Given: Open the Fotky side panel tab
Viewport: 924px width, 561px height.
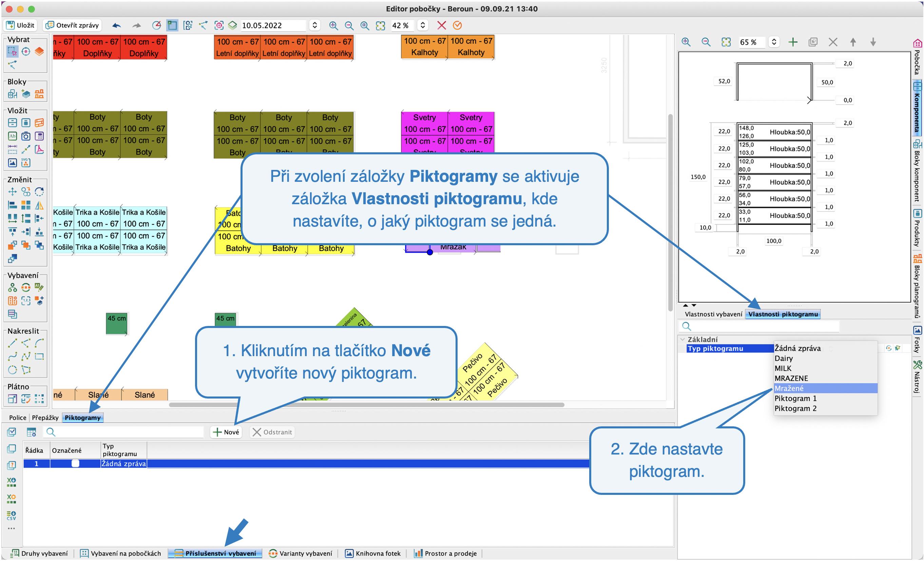Looking at the screenshot, I should click(917, 340).
